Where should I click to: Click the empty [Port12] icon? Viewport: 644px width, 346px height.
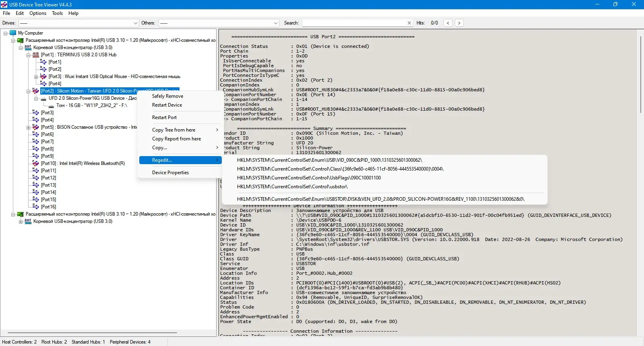36,178
